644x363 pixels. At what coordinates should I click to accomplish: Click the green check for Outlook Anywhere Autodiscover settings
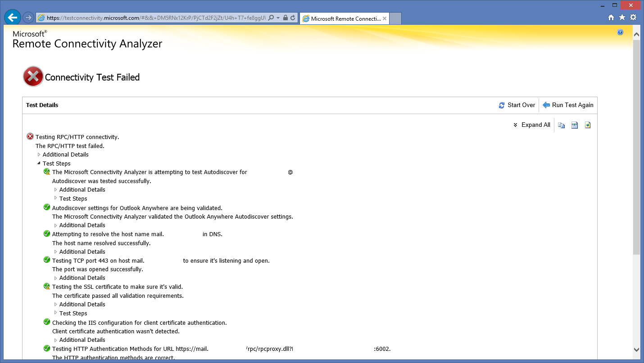coord(47,207)
